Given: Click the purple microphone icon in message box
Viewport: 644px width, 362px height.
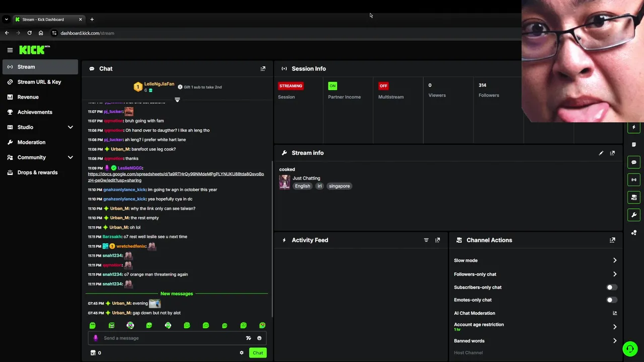Looking at the screenshot, I should pos(96,338).
